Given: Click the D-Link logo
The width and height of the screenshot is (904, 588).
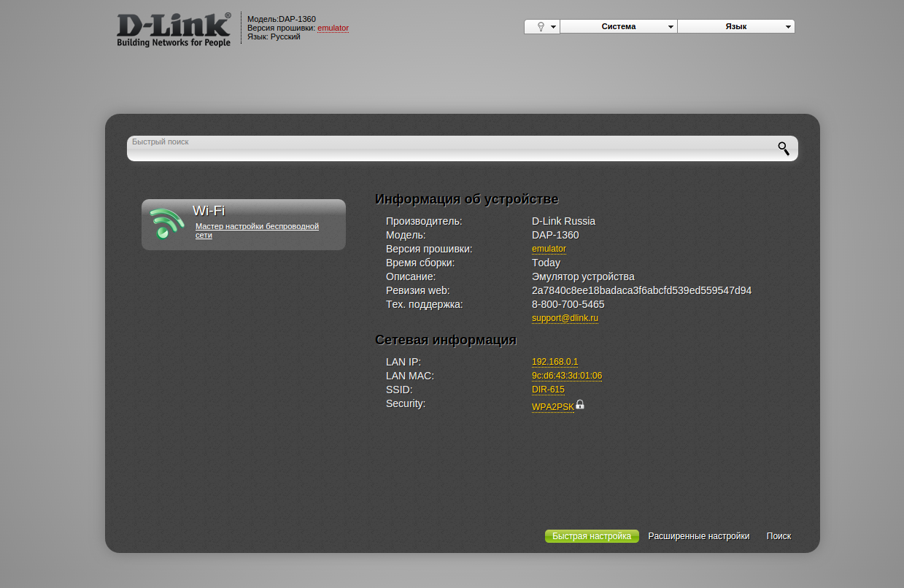Looking at the screenshot, I should [174, 29].
